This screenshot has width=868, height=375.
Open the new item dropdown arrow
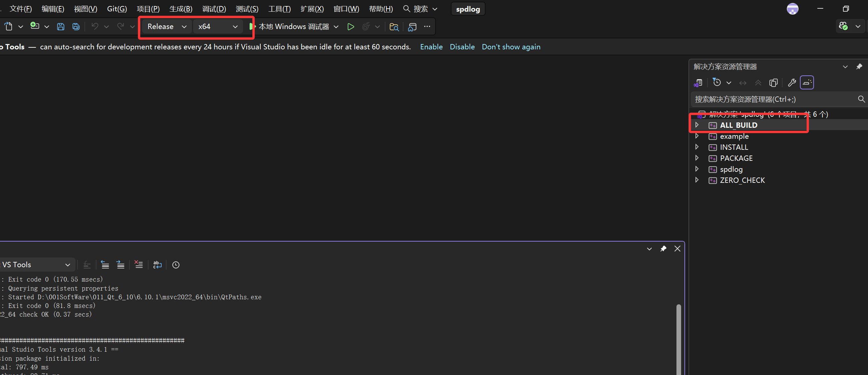point(21,27)
